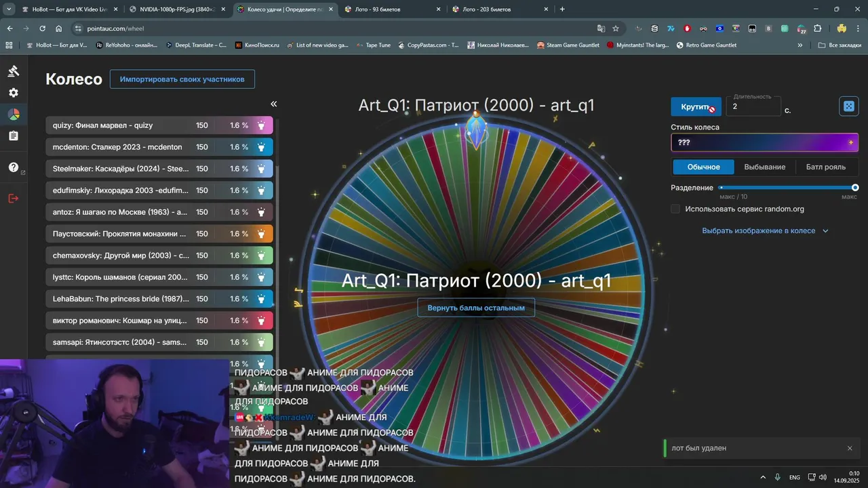Show hidden tray icons arrow
This screenshot has width=868, height=488.
pyautogui.click(x=763, y=477)
